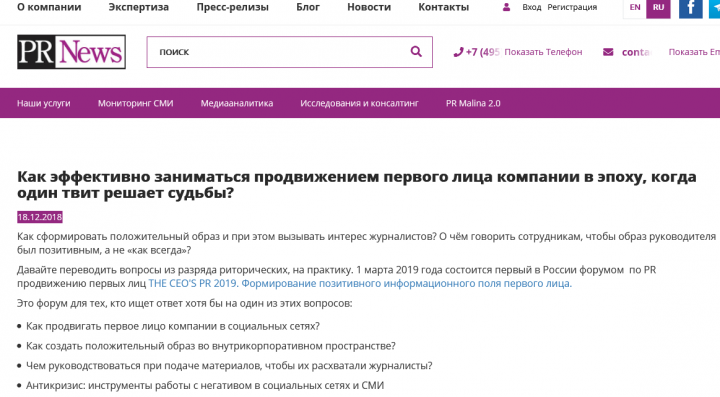Screen dimensions: 720x397
Task: Click the phone handset icon
Action: coord(458,52)
